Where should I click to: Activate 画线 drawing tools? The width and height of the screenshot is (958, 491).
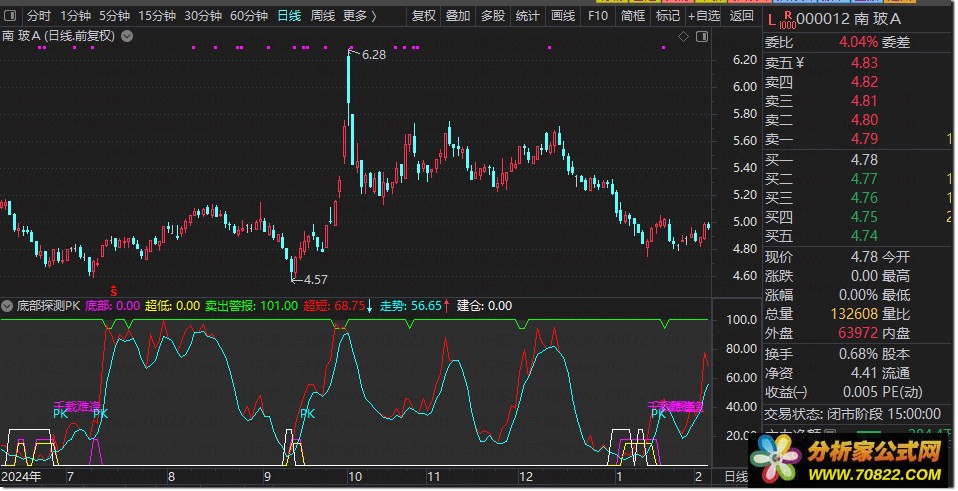coord(563,16)
